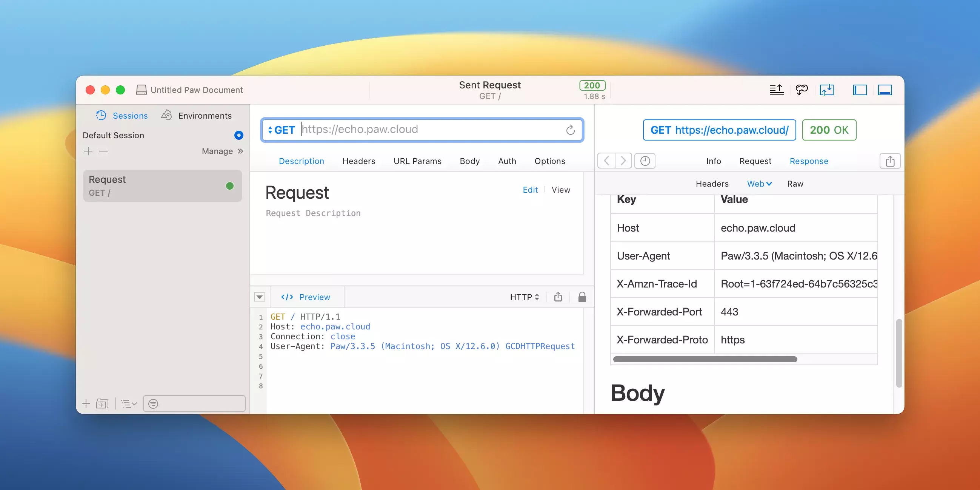Image resolution: width=980 pixels, height=490 pixels.
Task: Click the import icon in the toolbar
Action: click(826, 90)
